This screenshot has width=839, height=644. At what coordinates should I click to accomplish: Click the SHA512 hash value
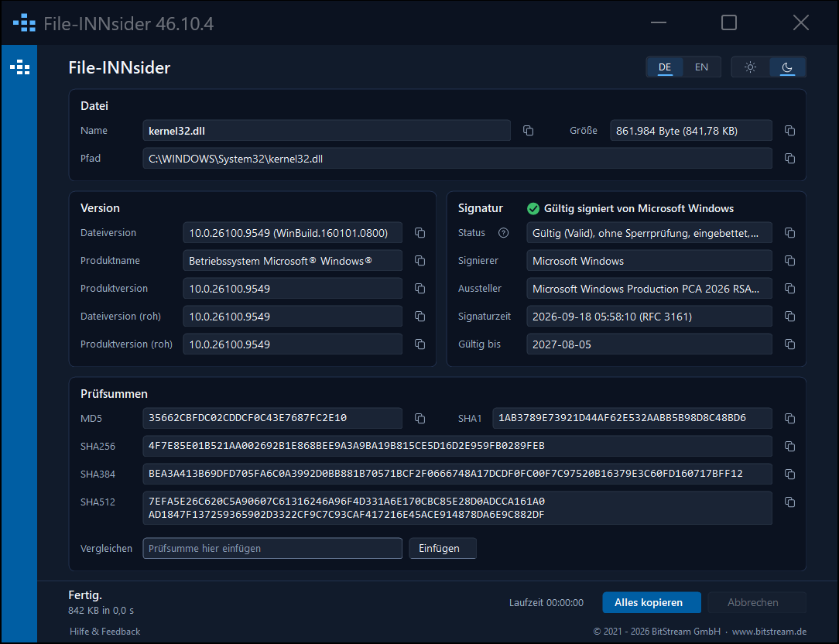click(457, 508)
